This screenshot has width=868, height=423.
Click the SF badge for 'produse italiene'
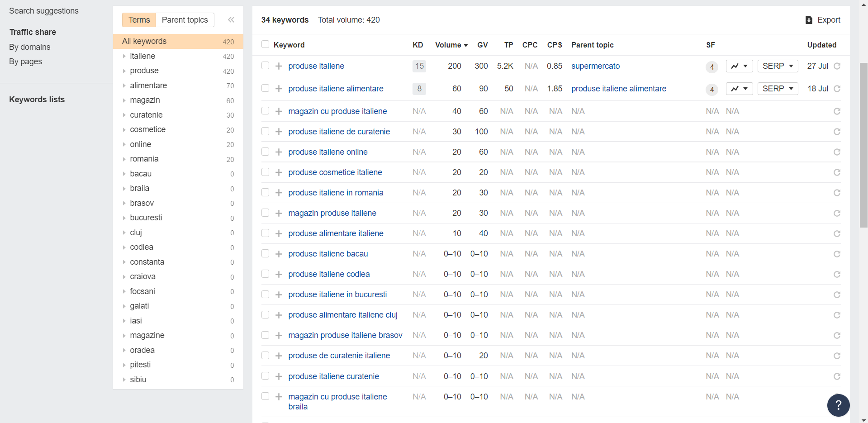click(711, 67)
